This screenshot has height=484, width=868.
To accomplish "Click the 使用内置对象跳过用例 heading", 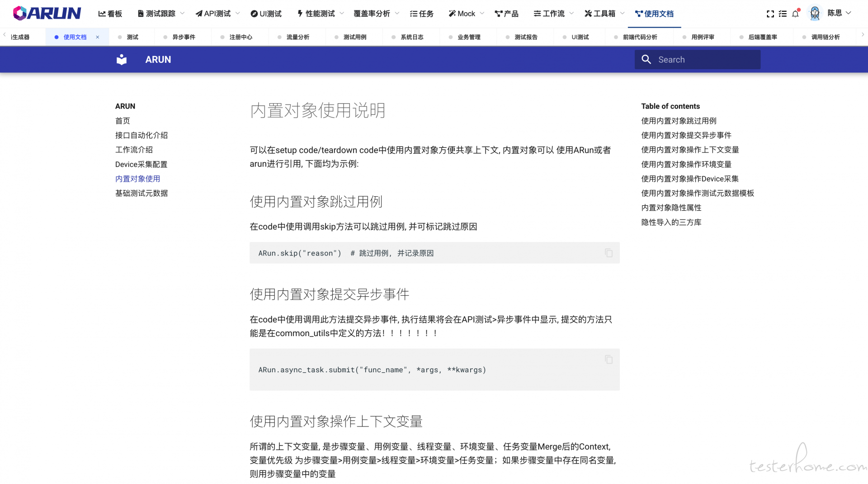I will coord(316,202).
